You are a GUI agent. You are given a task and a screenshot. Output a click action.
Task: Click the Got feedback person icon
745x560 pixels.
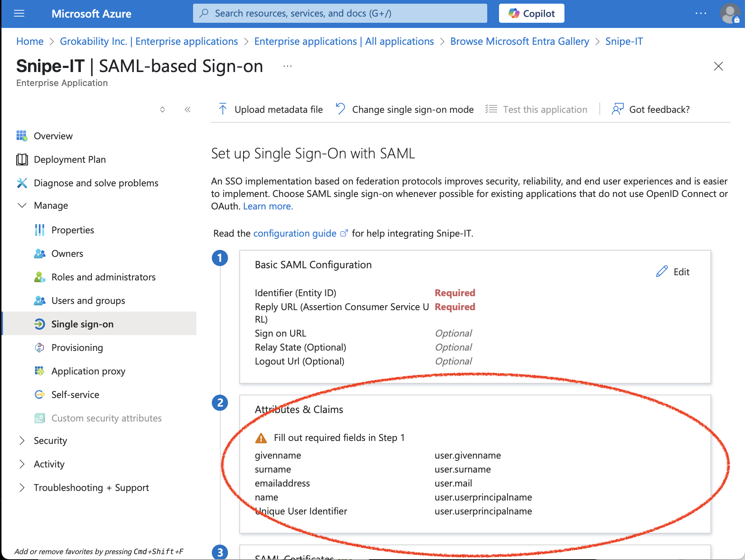(x=618, y=109)
